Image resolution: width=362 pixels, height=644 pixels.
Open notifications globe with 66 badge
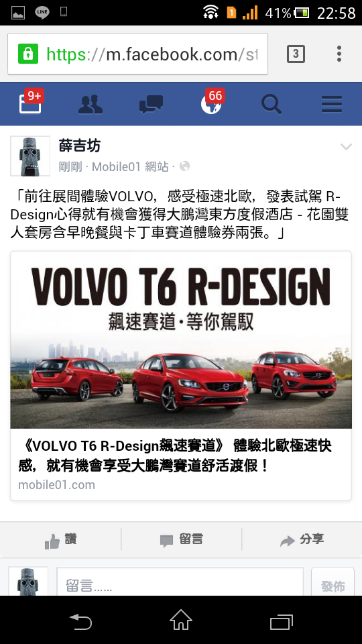tap(213, 102)
